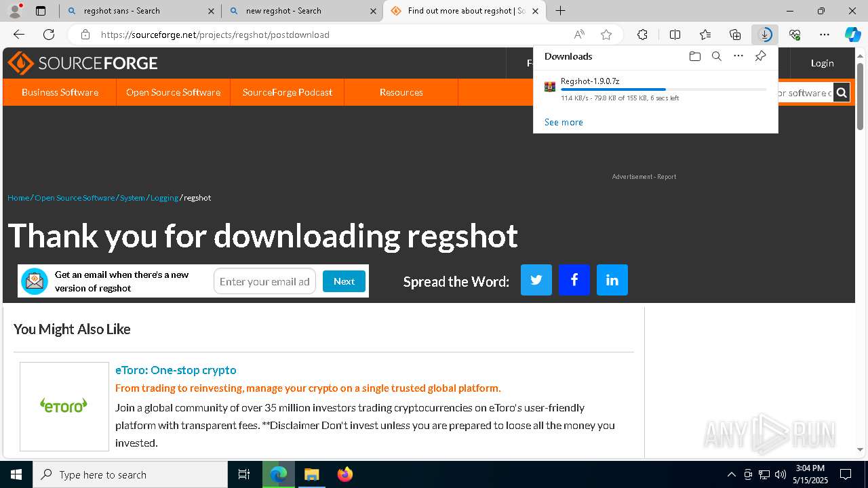The width and height of the screenshot is (868, 488).
Task: Open Open Source Software menu
Action: point(173,92)
